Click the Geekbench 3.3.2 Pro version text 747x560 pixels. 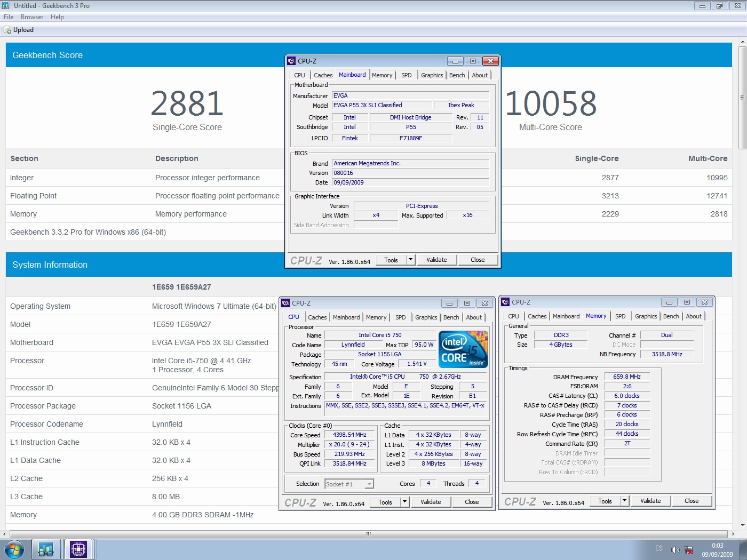(x=88, y=232)
